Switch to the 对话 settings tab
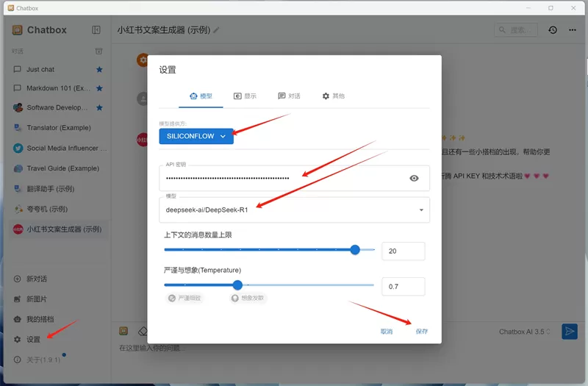This screenshot has width=588, height=386. click(289, 96)
